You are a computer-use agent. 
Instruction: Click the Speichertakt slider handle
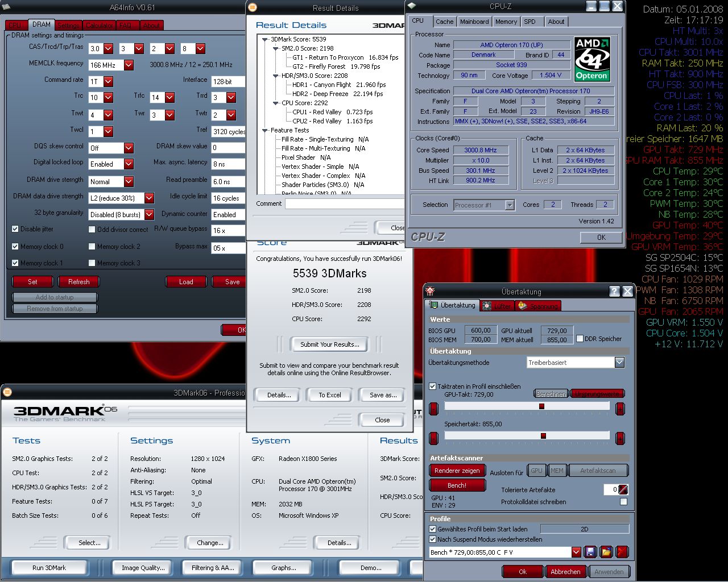[543, 436]
